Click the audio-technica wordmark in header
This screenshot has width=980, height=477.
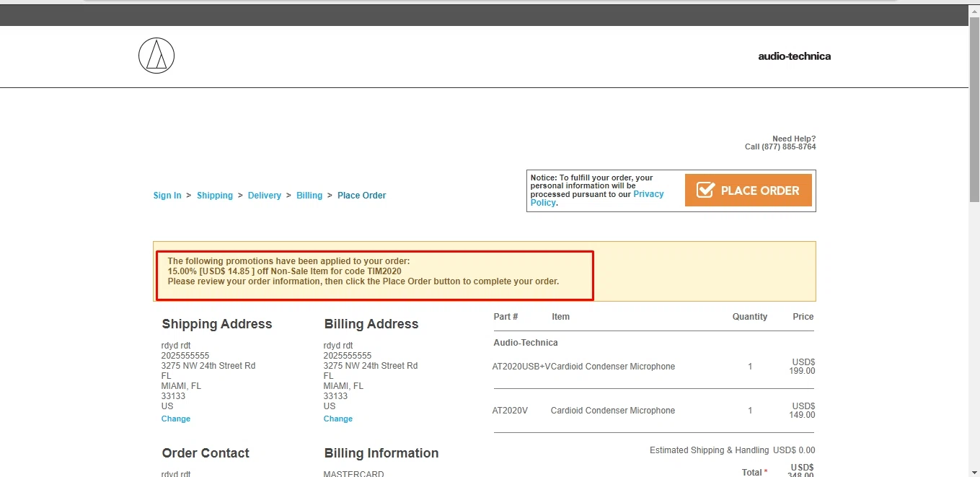click(794, 56)
